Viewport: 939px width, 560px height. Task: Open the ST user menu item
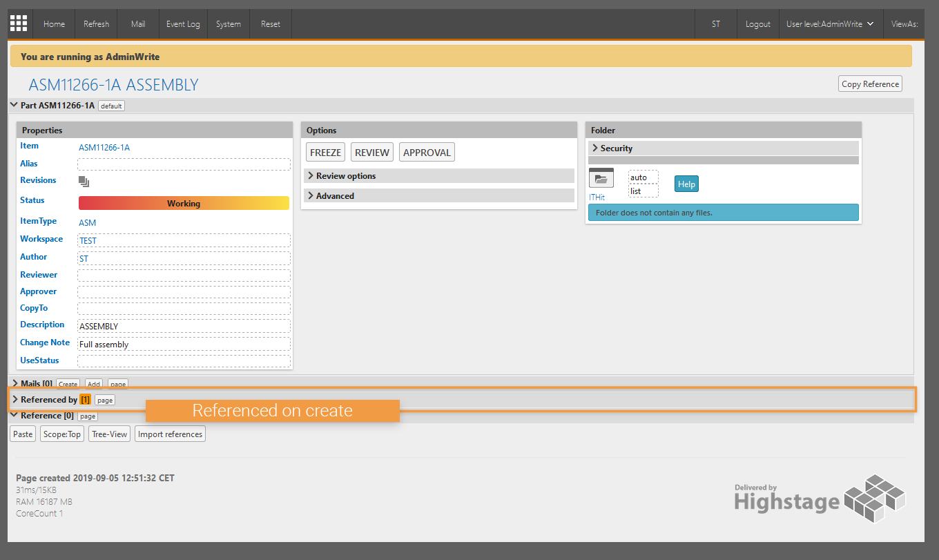[x=716, y=23]
